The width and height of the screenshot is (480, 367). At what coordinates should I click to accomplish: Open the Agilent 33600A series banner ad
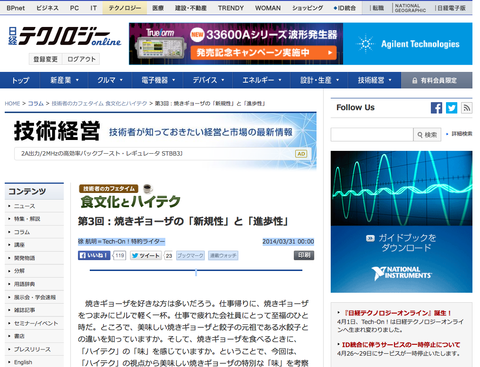point(300,44)
